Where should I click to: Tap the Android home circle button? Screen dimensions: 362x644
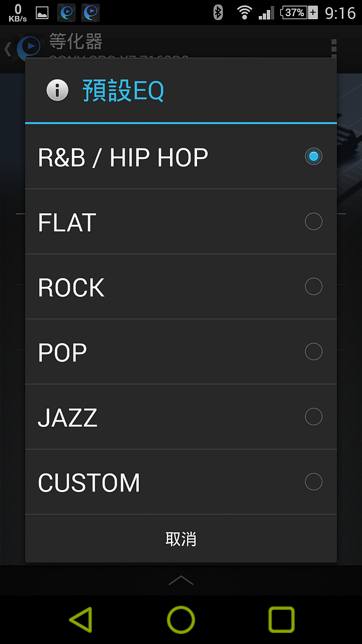tap(181, 619)
